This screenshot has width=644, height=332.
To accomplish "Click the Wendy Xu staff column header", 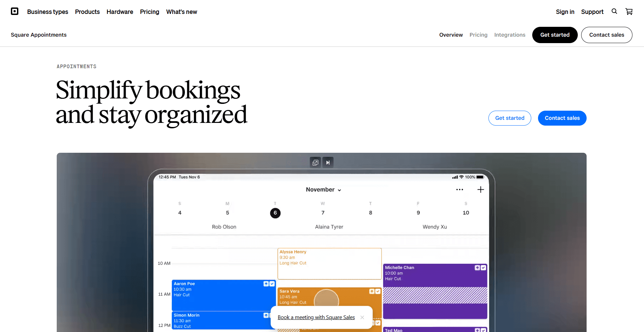I will (x=435, y=227).
